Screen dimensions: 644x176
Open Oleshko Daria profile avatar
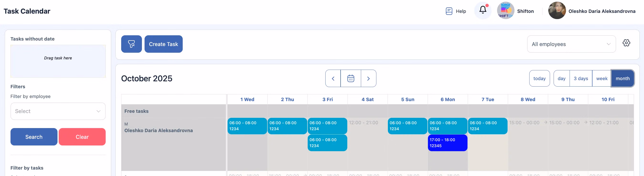pos(556,11)
